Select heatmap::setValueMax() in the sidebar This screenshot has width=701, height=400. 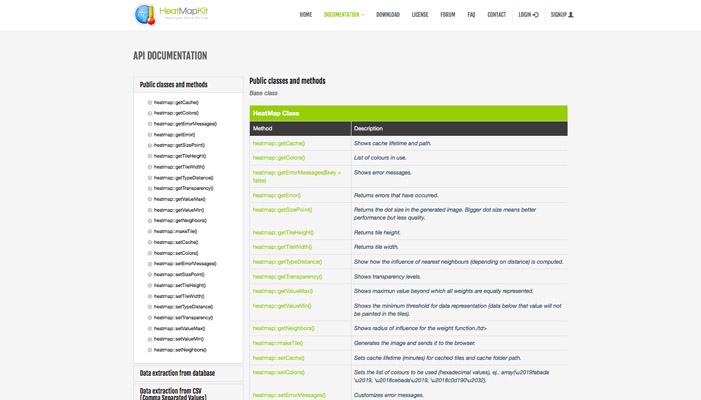point(179,328)
